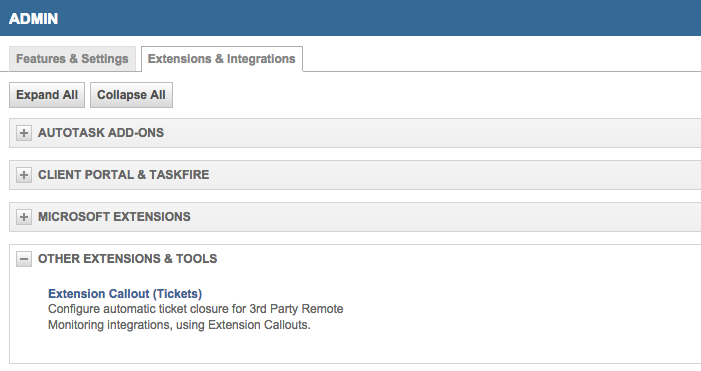
Task: Click the ADMIN page title
Action: pyautogui.click(x=34, y=19)
